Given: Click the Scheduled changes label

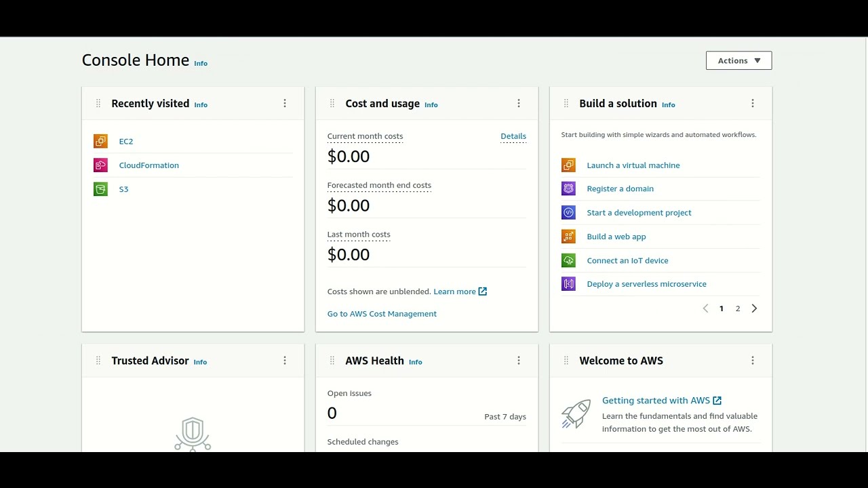Looking at the screenshot, I should (x=363, y=442).
